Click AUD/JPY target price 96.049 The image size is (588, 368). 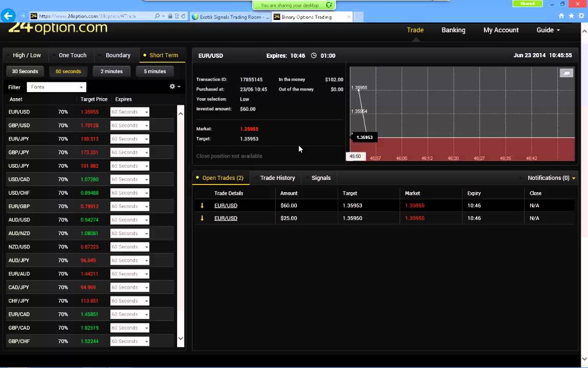coord(88,260)
